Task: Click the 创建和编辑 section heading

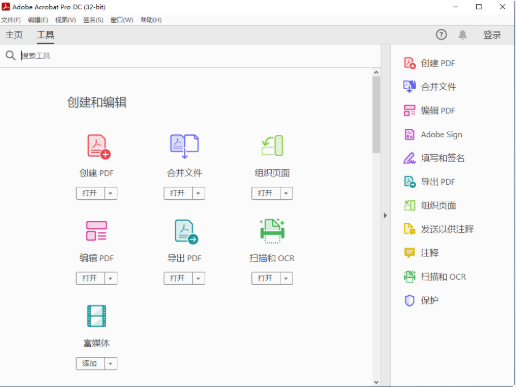Action: click(x=97, y=102)
